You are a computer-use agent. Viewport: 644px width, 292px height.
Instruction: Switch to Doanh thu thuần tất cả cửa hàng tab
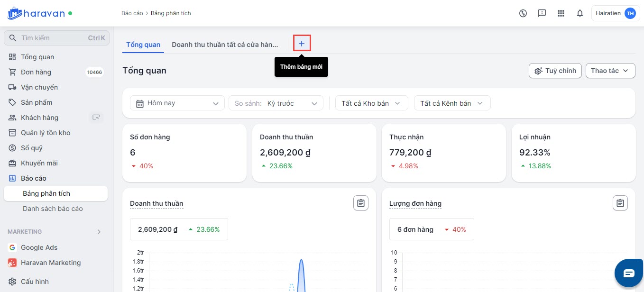pyautogui.click(x=225, y=45)
